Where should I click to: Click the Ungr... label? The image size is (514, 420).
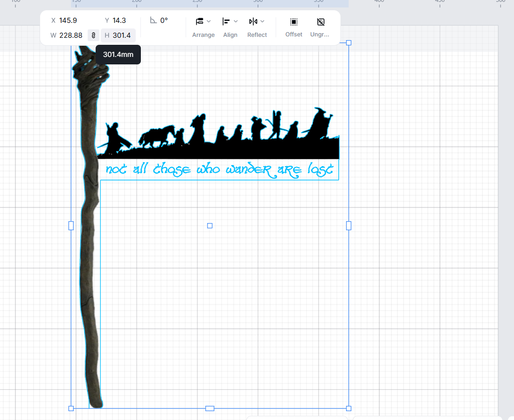click(x=320, y=35)
